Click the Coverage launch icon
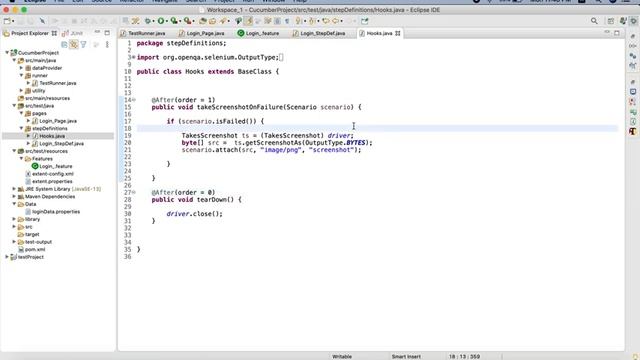The height and width of the screenshot is (360, 640). (x=174, y=21)
